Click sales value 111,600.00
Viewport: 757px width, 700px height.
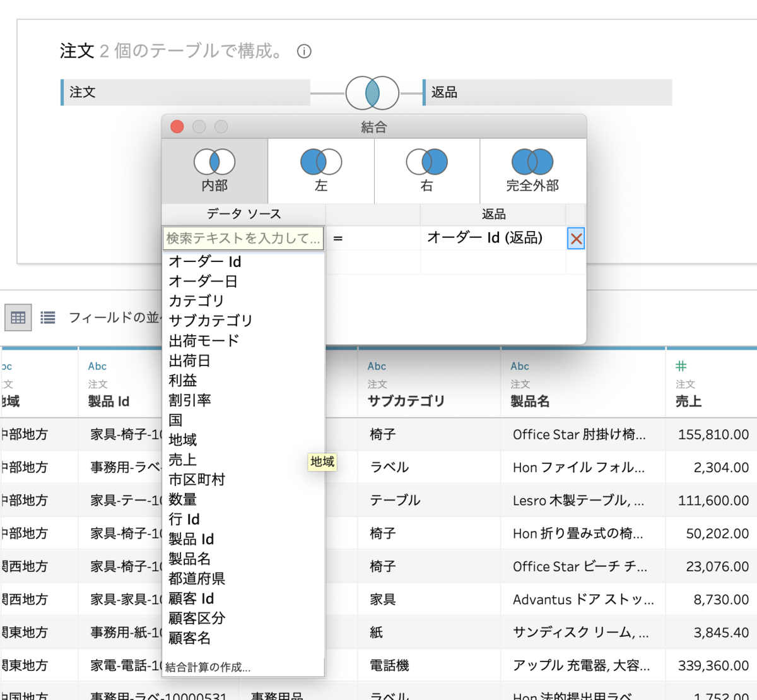tap(713, 500)
